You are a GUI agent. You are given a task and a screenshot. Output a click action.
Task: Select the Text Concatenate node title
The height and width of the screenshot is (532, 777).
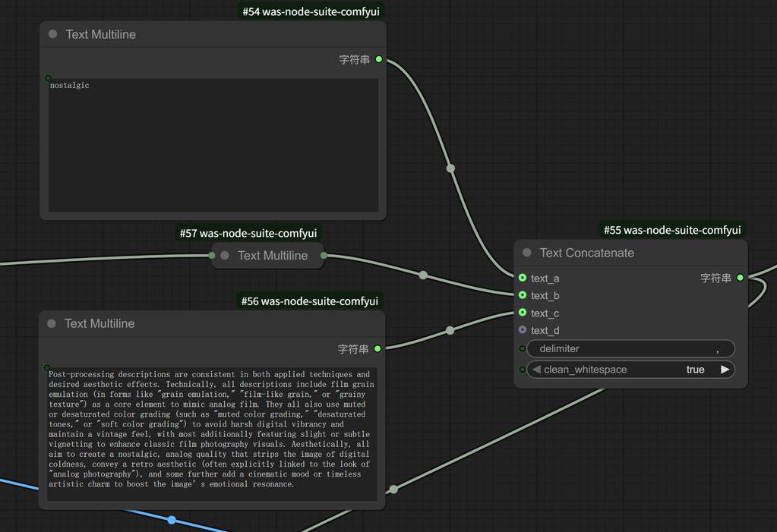586,253
